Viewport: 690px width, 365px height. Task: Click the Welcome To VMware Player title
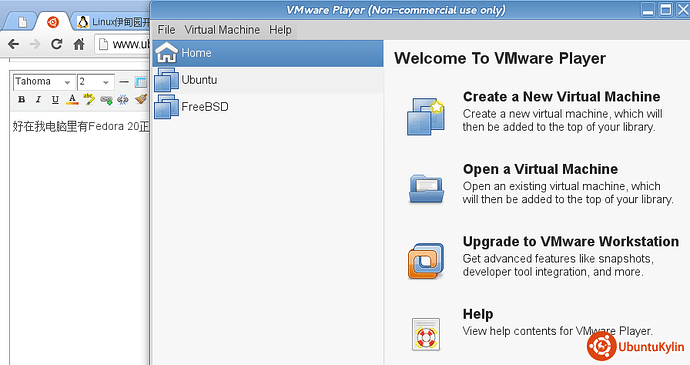pyautogui.click(x=500, y=58)
